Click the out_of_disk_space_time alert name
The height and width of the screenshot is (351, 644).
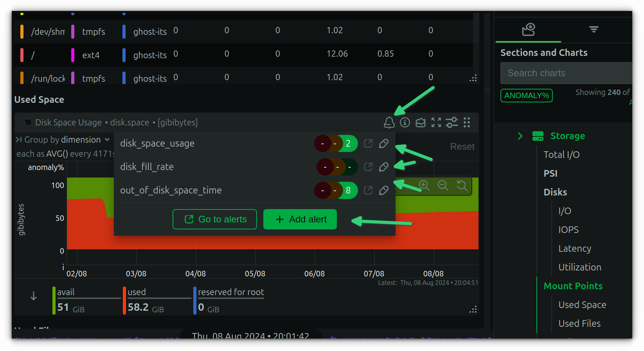click(171, 190)
